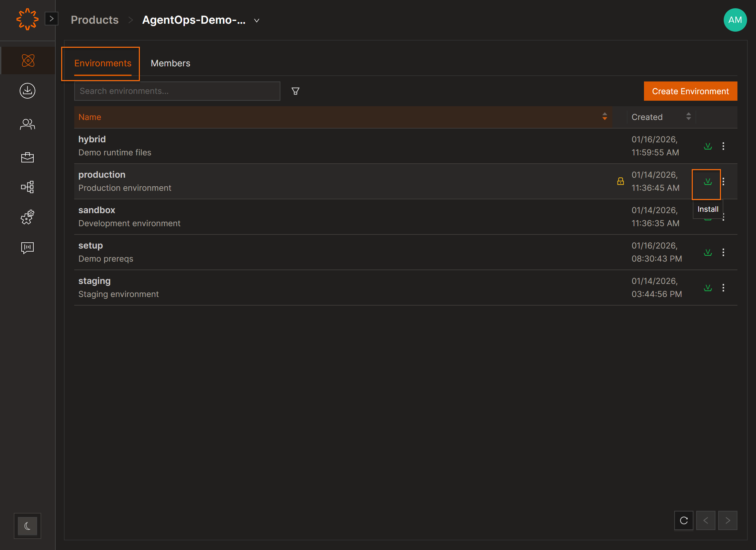Viewport: 756px width, 550px height.
Task: Open the AgentOps-Demo product dropdown chevron
Action: click(x=256, y=21)
